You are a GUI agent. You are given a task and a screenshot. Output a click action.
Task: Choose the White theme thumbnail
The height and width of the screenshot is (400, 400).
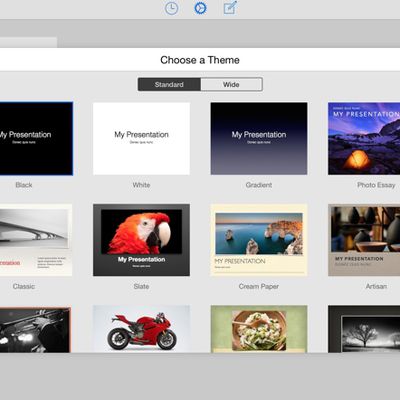point(141,139)
